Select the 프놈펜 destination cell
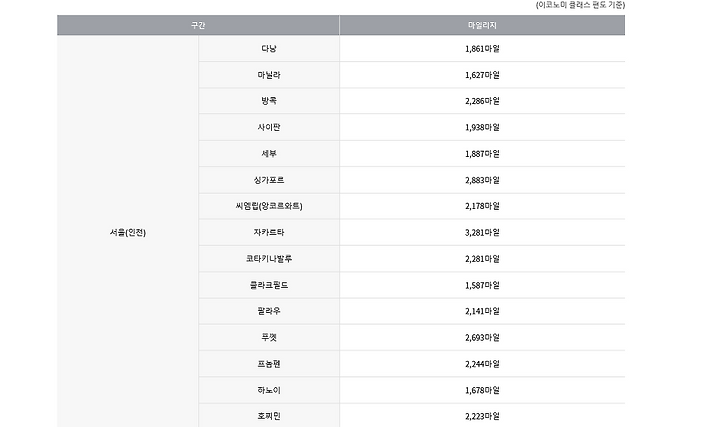 269,364
